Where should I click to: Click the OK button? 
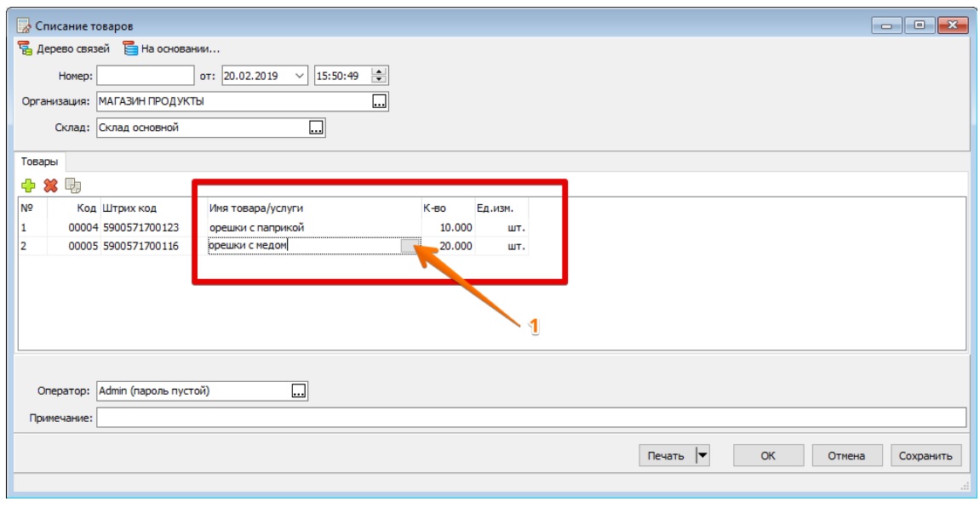pos(768,456)
